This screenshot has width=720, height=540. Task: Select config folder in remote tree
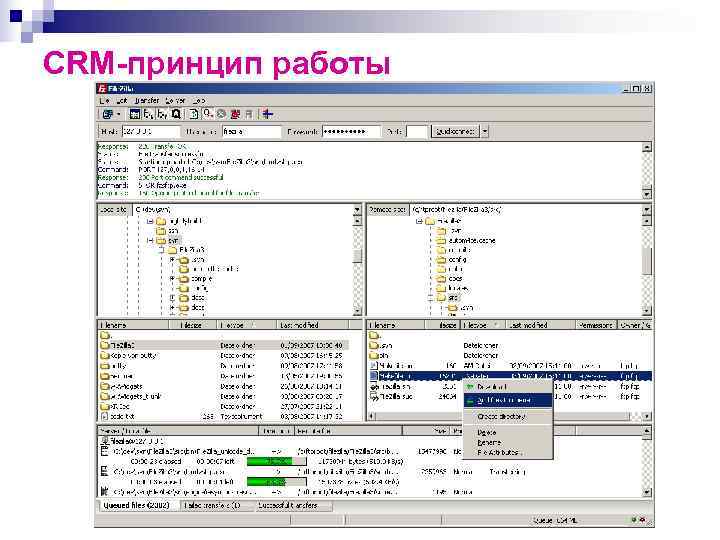(451, 260)
